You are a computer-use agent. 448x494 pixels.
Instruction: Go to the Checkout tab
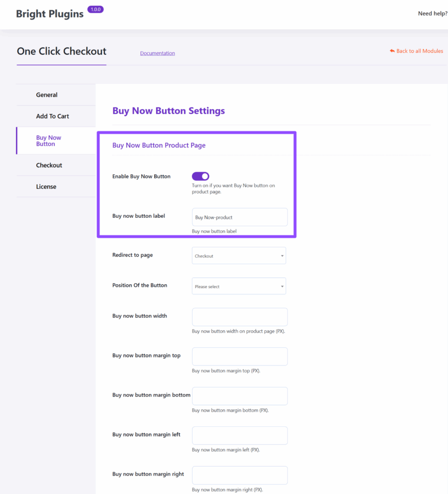coord(49,165)
